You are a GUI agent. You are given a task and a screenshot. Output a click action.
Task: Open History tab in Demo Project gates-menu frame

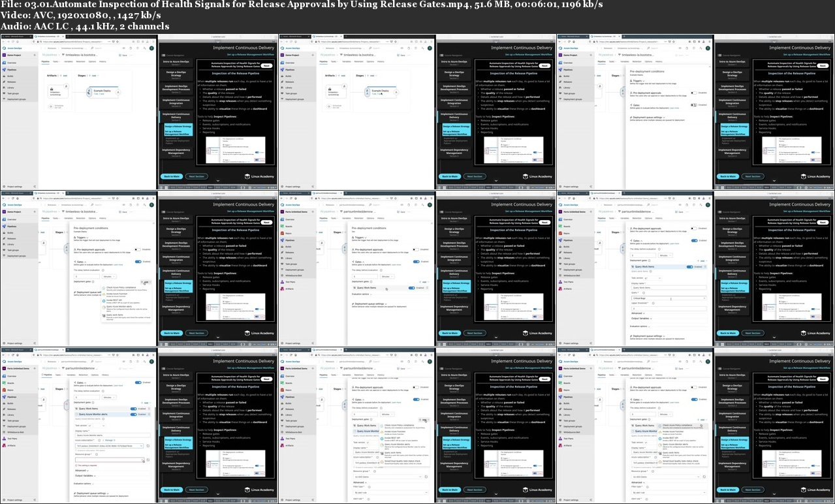coord(102,218)
